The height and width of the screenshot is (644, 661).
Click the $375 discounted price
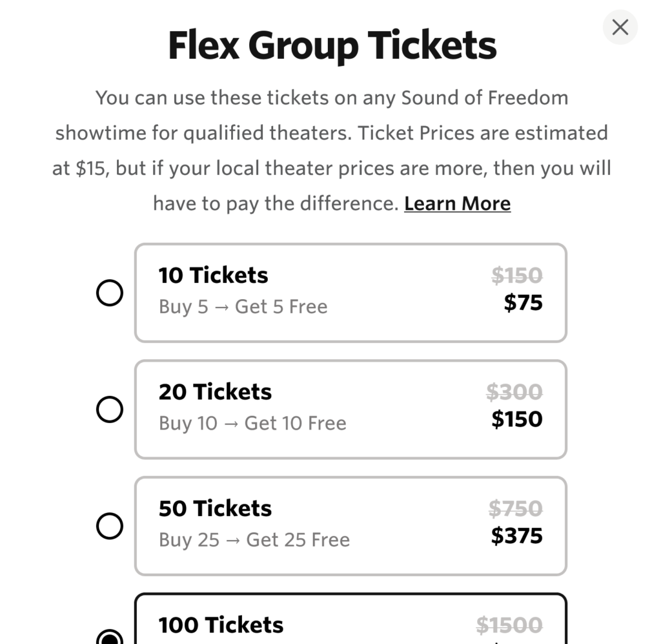coord(516,535)
